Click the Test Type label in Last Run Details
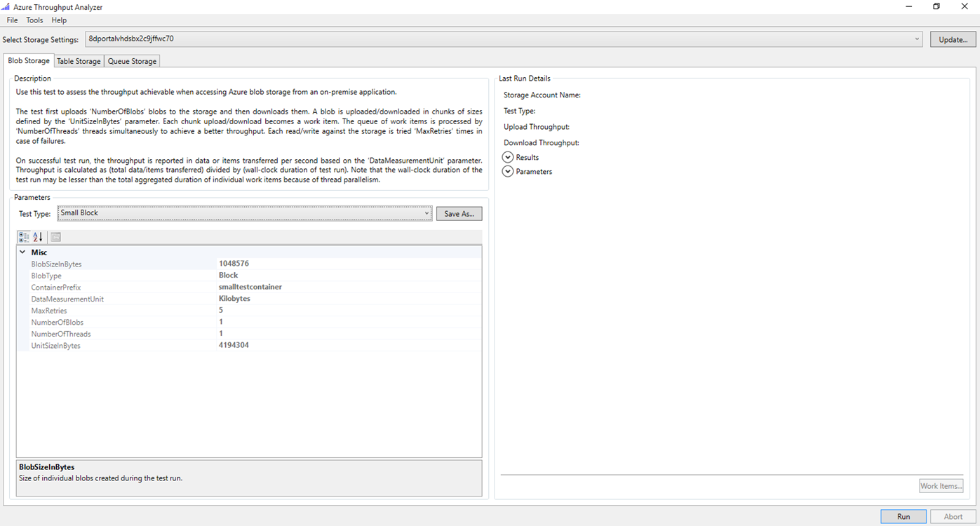980x526 pixels. tap(520, 111)
